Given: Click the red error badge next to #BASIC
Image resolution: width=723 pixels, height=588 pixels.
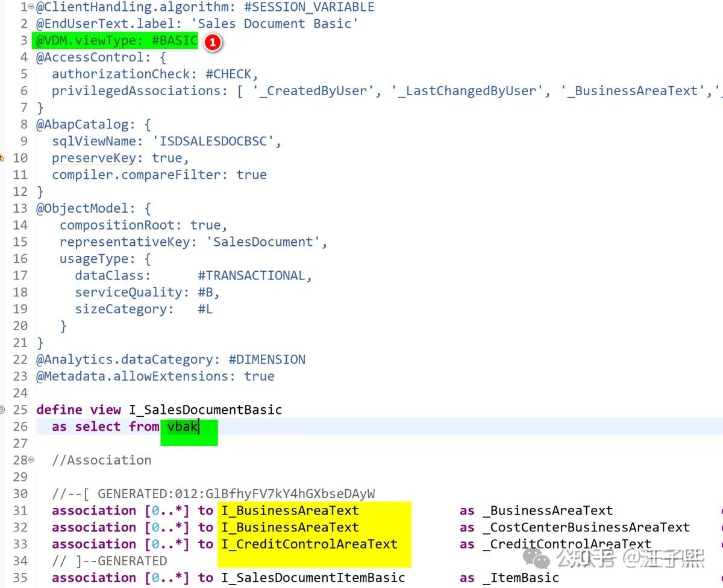Looking at the screenshot, I should click(213, 43).
